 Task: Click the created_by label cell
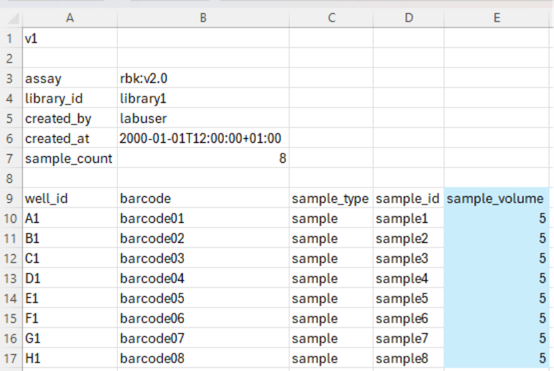70,118
